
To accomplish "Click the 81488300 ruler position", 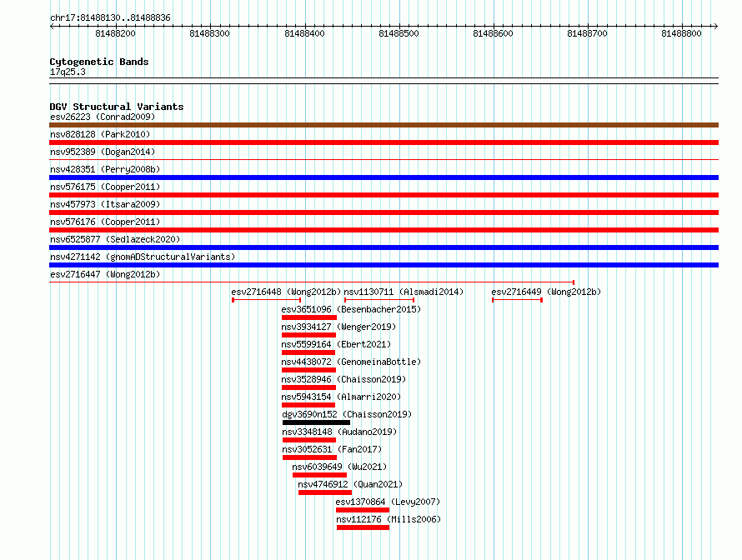I will 209,33.
